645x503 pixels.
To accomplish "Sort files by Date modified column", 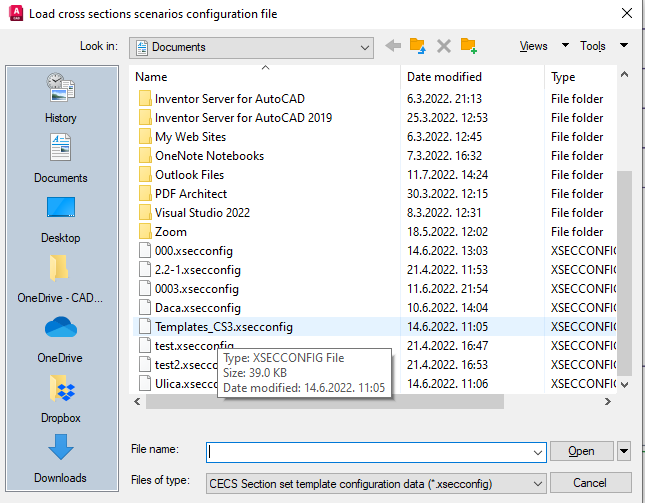I will [444, 77].
